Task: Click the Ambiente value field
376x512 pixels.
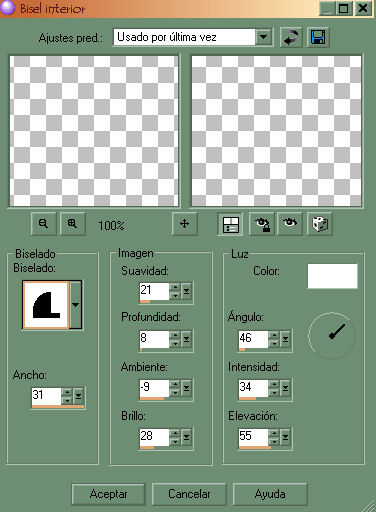Action: tap(154, 388)
